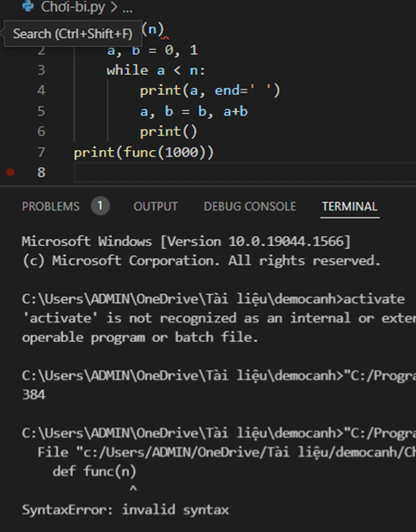Click line number 5 in the gutter

pyautogui.click(x=41, y=111)
